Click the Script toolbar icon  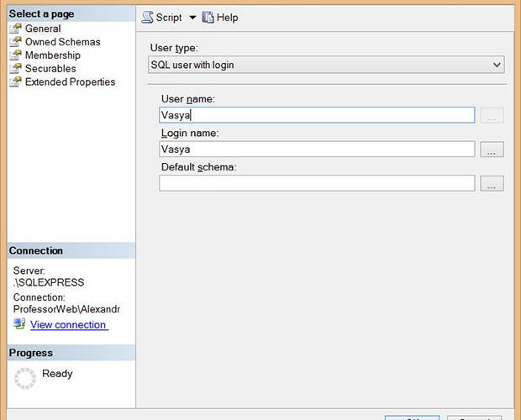147,18
